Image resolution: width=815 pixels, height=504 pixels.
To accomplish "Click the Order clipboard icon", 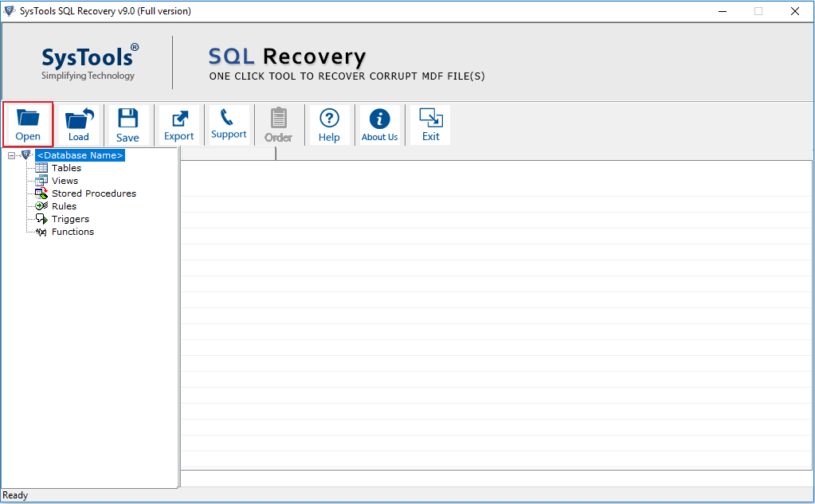I will click(x=279, y=123).
